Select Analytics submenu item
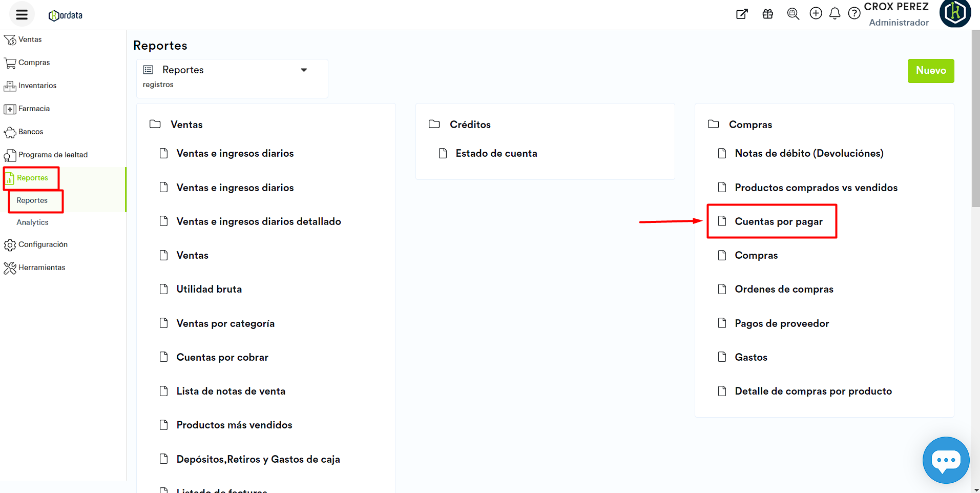Image resolution: width=980 pixels, height=493 pixels. tap(32, 222)
